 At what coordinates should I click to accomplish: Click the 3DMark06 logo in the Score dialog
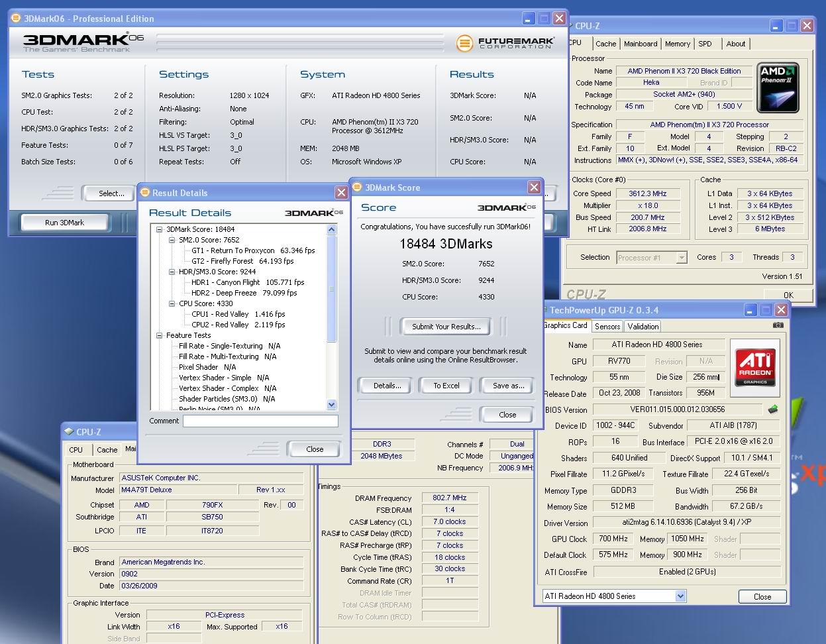507,207
